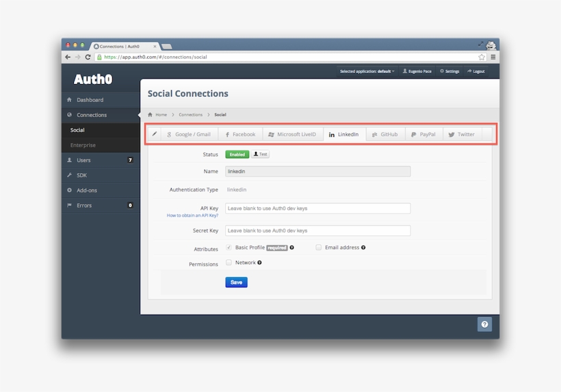Viewport: 561px width, 392px height.
Task: Toggle the Basic Profile checkbox
Action: coord(229,247)
